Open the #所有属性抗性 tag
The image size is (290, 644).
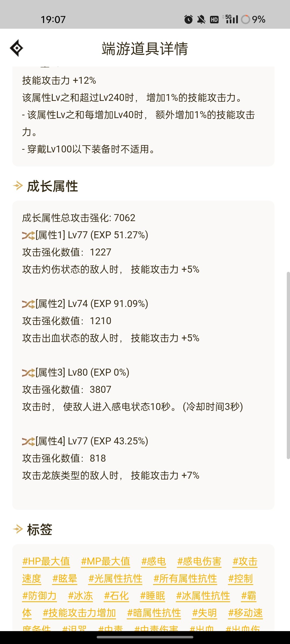(185, 579)
